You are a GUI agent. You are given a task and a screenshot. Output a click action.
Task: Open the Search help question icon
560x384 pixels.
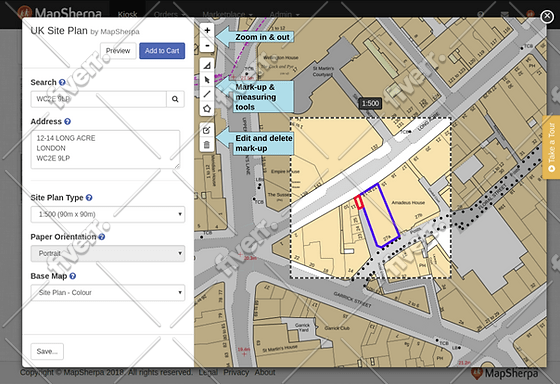62,83
